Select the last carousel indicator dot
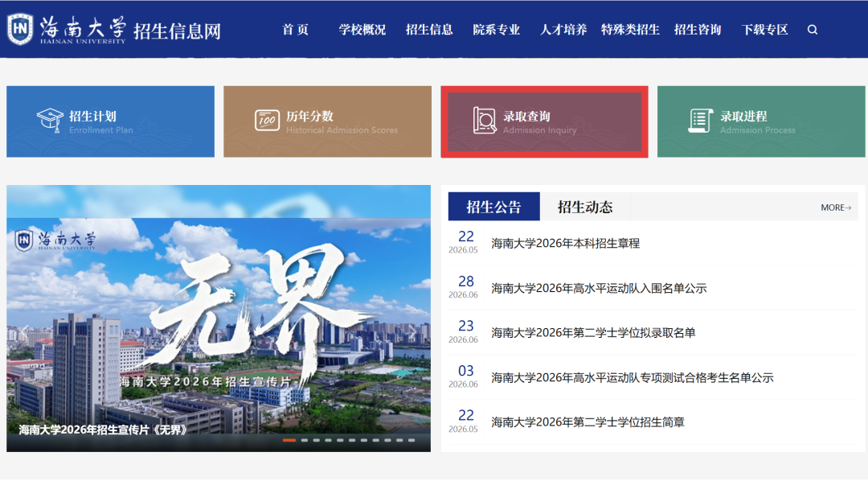 pyautogui.click(x=411, y=440)
